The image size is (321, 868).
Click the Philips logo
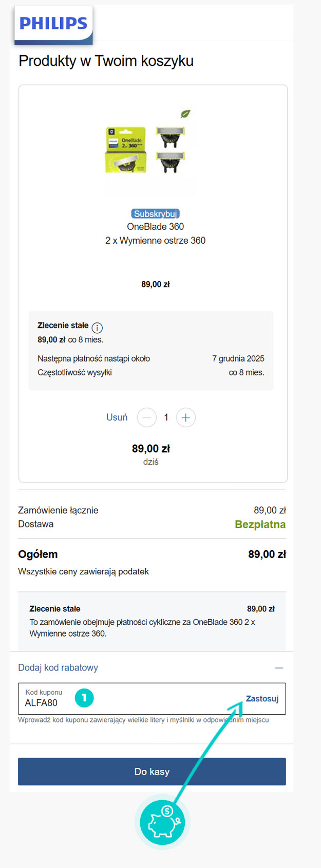coord(53,24)
